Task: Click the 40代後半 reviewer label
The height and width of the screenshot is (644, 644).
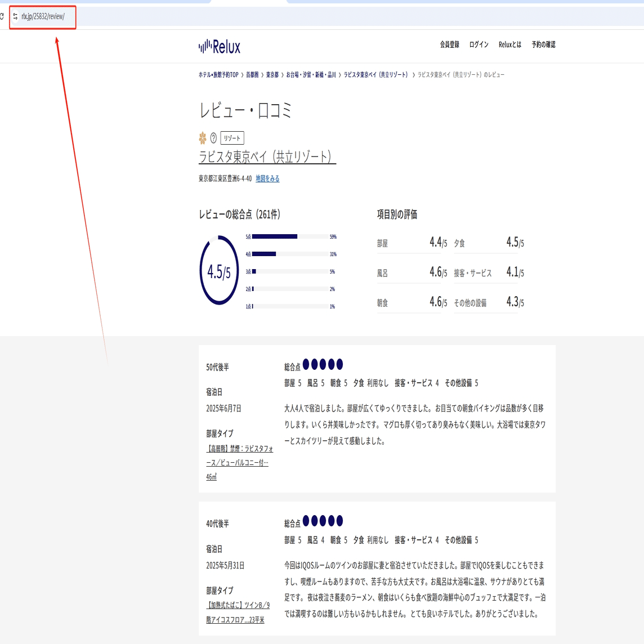Action: (218, 524)
